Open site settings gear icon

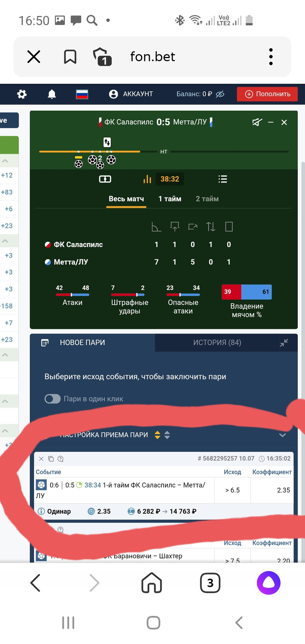point(22,94)
